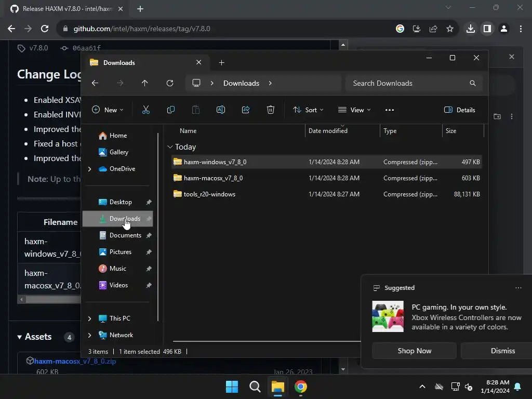Toggle the Details pane
This screenshot has width=532, height=399.
coord(460,110)
